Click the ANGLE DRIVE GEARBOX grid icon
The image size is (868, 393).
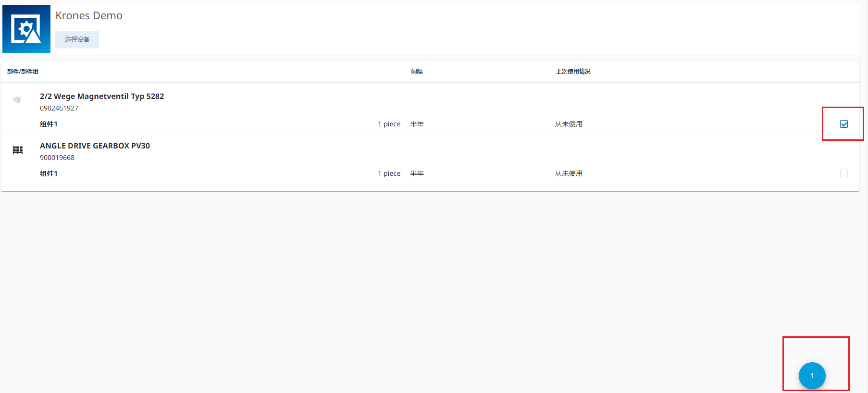click(18, 150)
